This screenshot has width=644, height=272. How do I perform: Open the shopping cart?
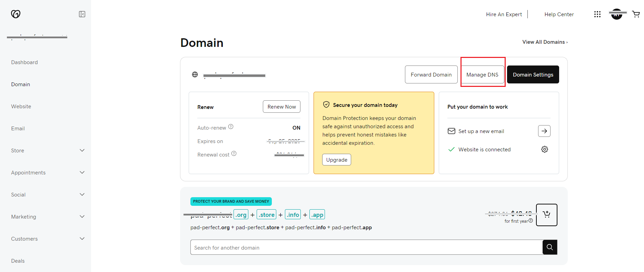[x=636, y=14]
